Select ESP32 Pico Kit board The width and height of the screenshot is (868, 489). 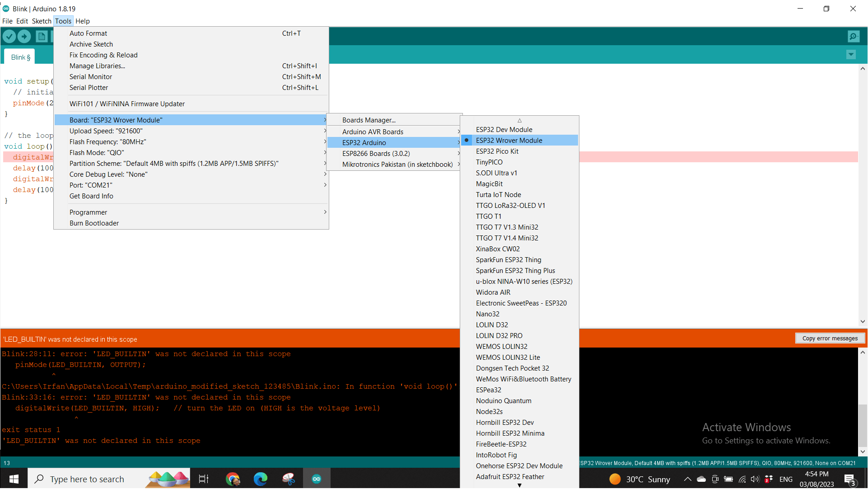point(519,151)
